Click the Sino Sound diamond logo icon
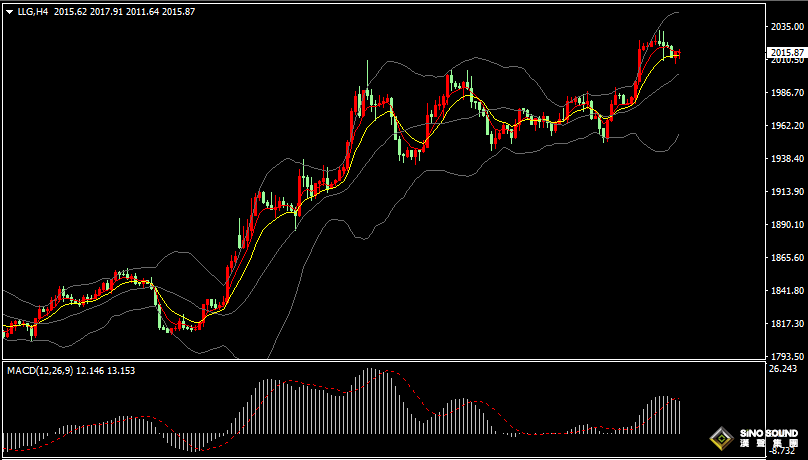 pyautogui.click(x=720, y=438)
